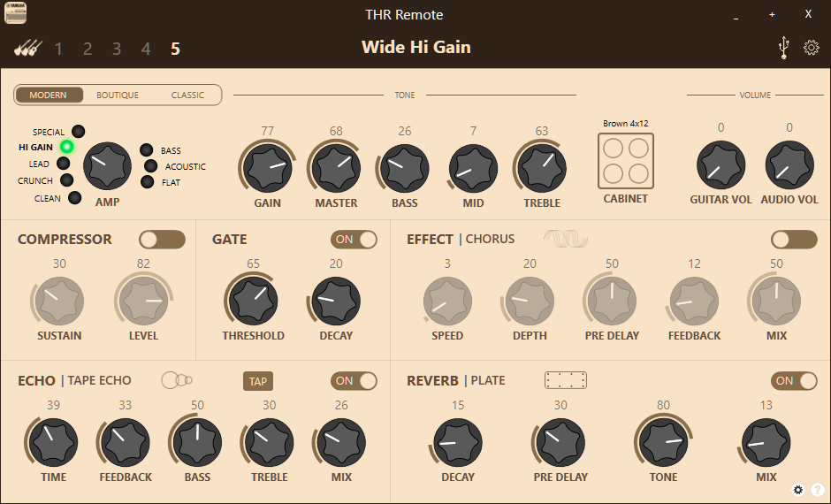Click the echo MIX knob
The width and height of the screenshot is (831, 504).
(341, 442)
